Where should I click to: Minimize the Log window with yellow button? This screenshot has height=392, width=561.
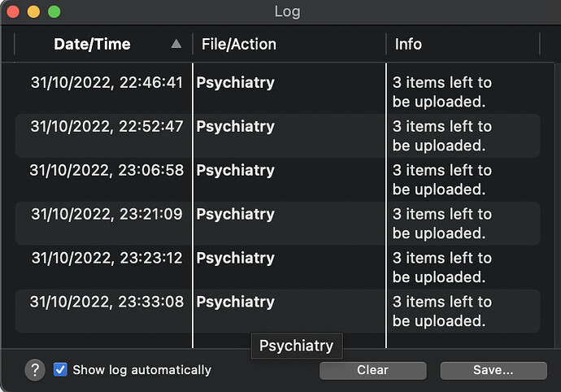coord(33,12)
